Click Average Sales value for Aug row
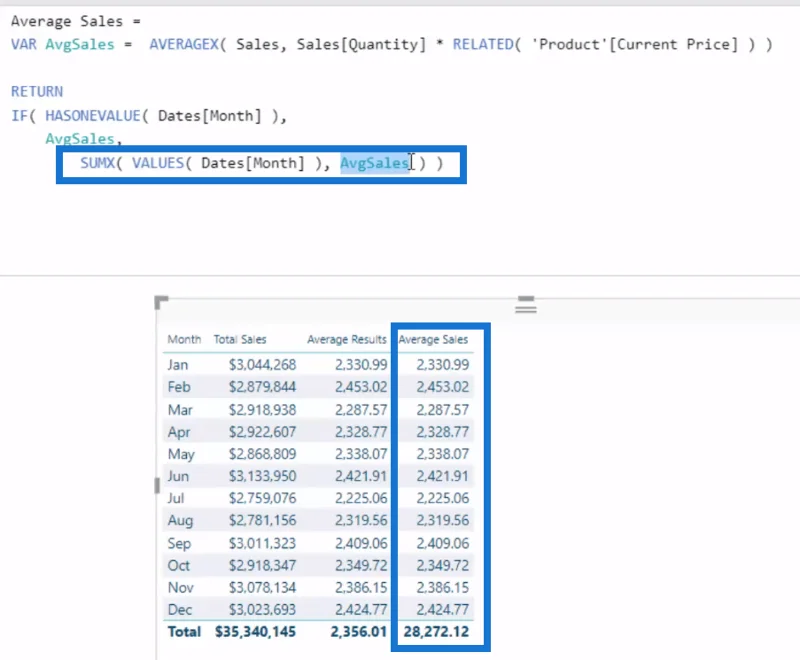Image resolution: width=800 pixels, height=660 pixels. coord(442,520)
